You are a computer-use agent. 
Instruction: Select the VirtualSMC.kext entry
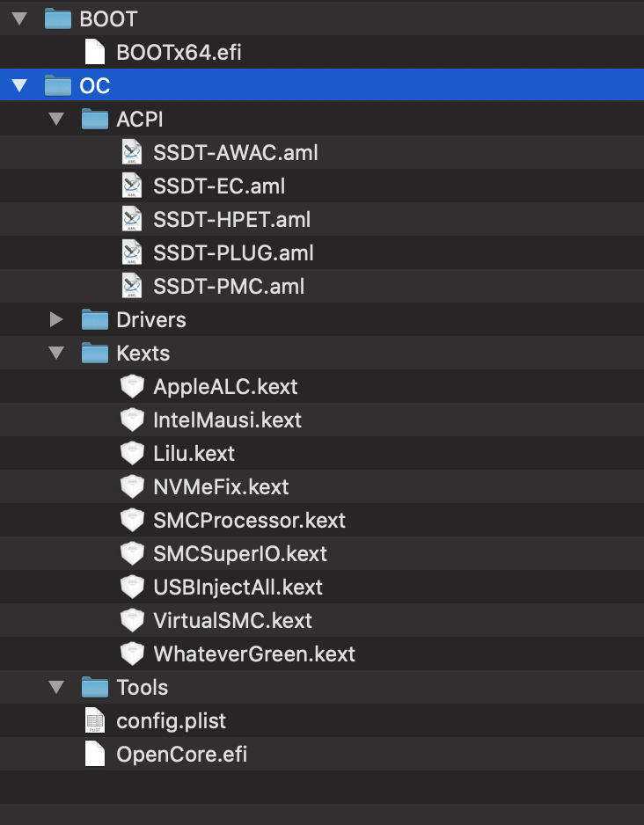click(232, 620)
